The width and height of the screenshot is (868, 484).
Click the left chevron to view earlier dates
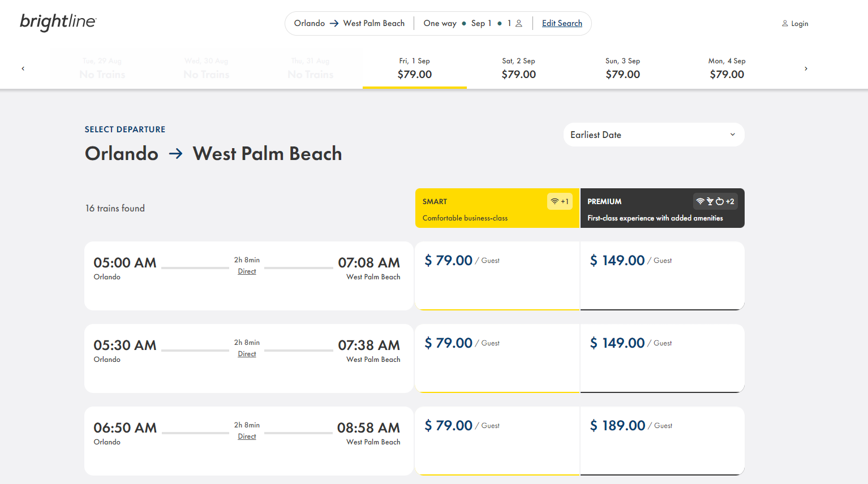(23, 68)
